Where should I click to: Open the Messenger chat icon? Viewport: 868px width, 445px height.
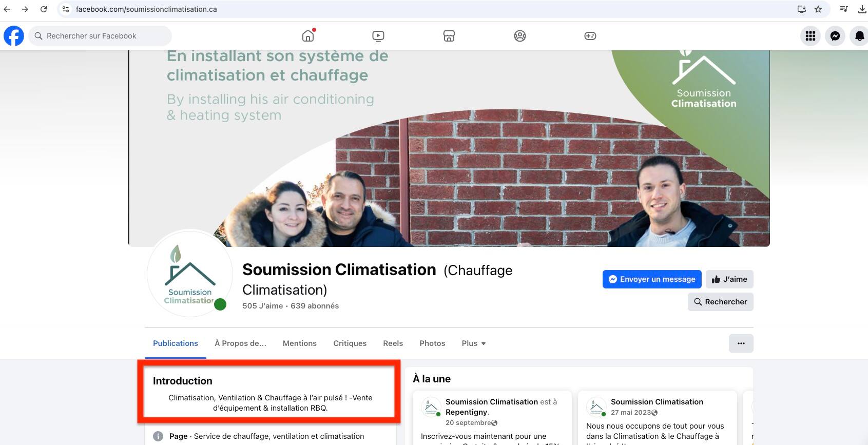835,36
